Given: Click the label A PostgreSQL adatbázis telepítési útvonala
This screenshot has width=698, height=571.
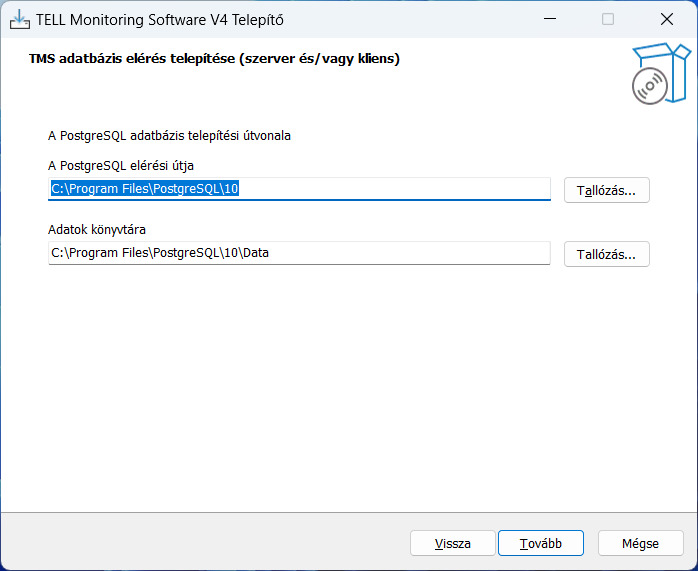Looking at the screenshot, I should click(x=169, y=135).
